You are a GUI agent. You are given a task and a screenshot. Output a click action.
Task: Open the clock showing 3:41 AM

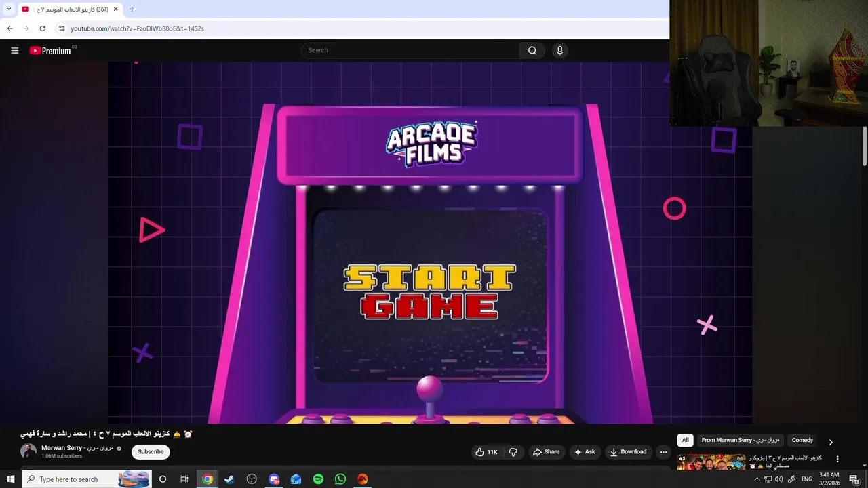point(829,479)
